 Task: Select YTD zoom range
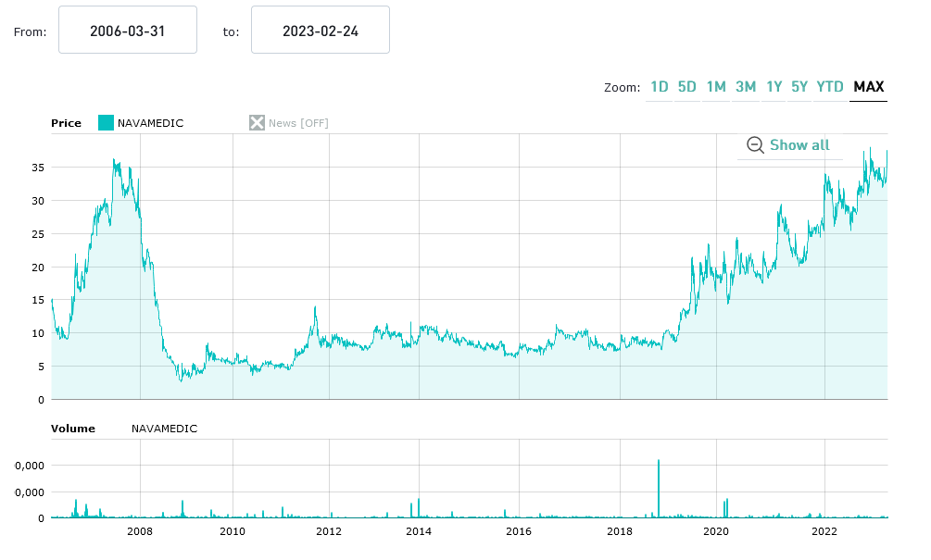pyautogui.click(x=829, y=87)
